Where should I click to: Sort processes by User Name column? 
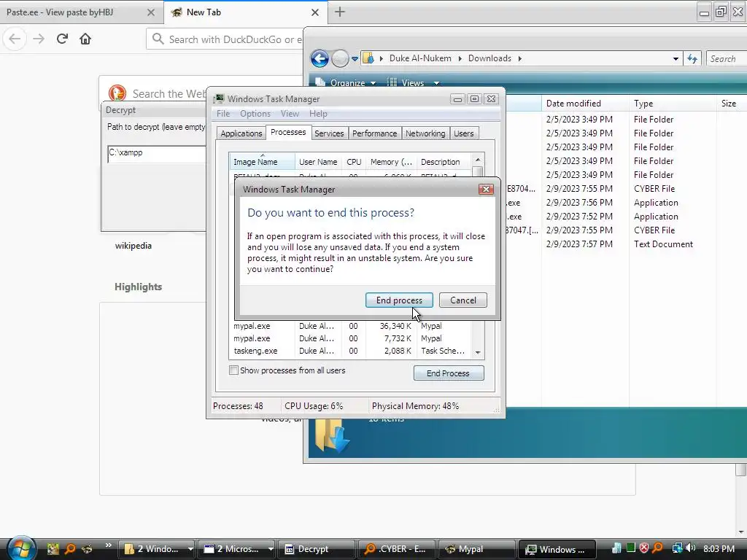click(x=318, y=161)
